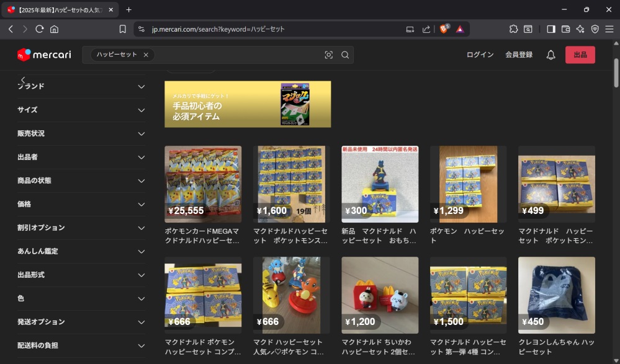
Task: Open the ¥499 listing thumbnail
Action: tap(557, 184)
